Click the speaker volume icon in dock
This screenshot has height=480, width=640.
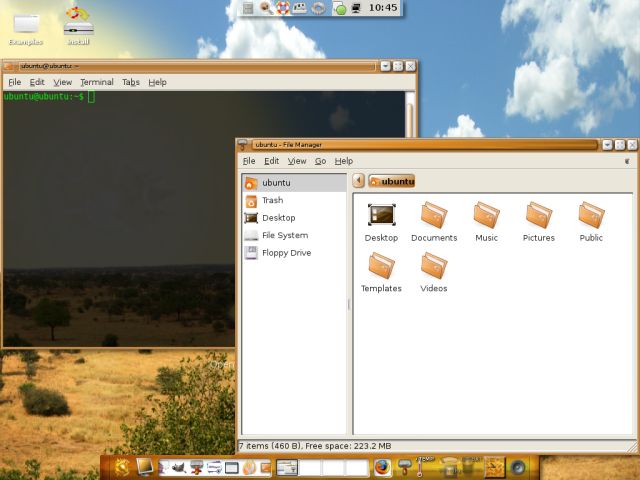[518, 467]
